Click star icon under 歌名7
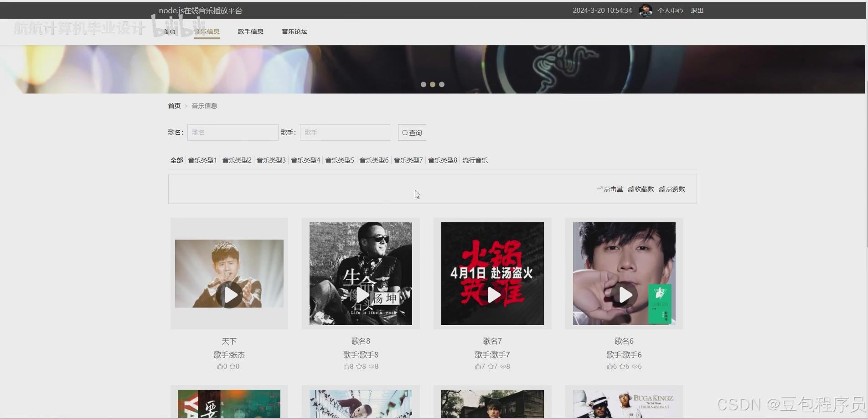This screenshot has width=868, height=419. tap(491, 366)
